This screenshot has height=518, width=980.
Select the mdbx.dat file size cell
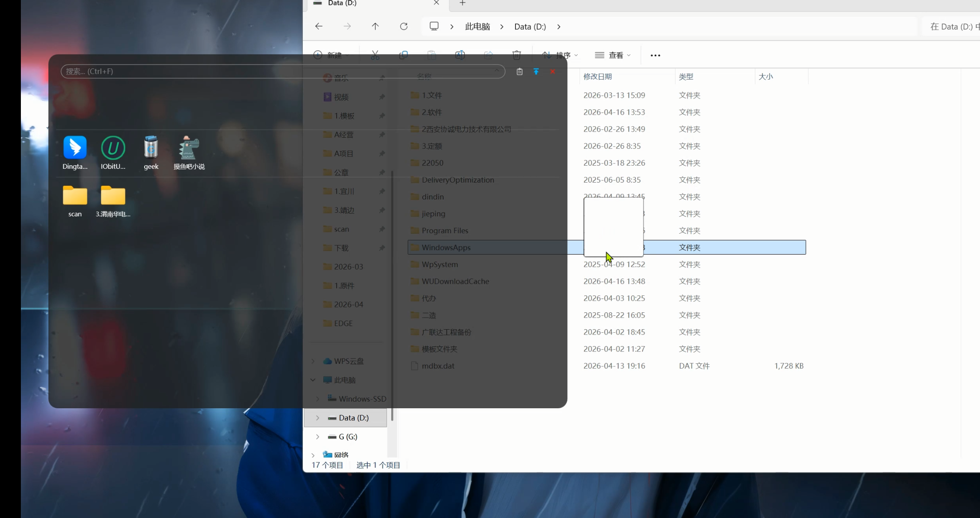tap(789, 366)
